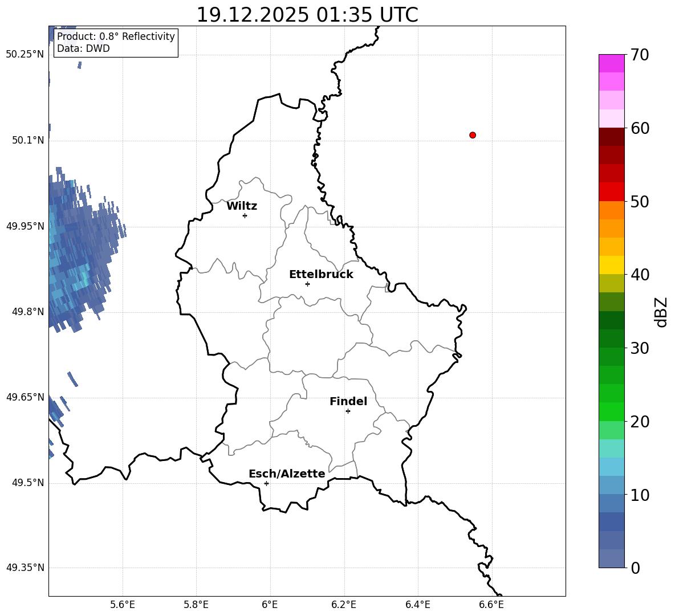Click the 6.4°E longitude label
Image resolution: width=675 pixels, height=616 pixels.
point(417,605)
